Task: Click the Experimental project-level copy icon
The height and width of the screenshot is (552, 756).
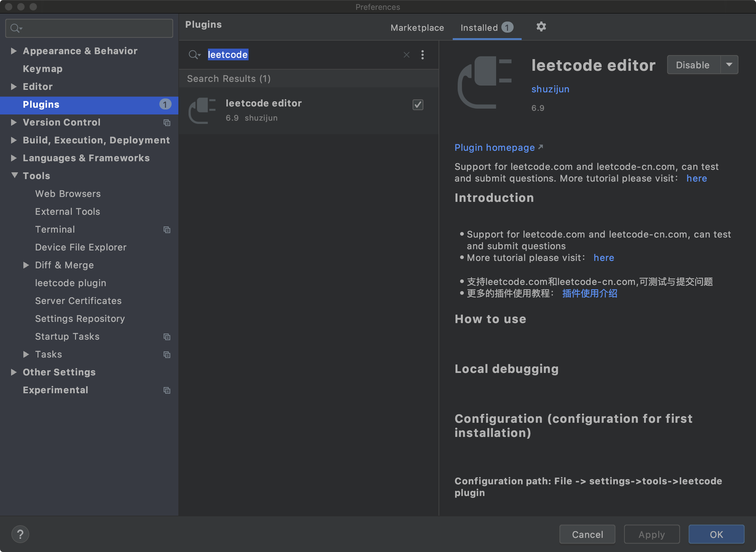Action: [167, 390]
